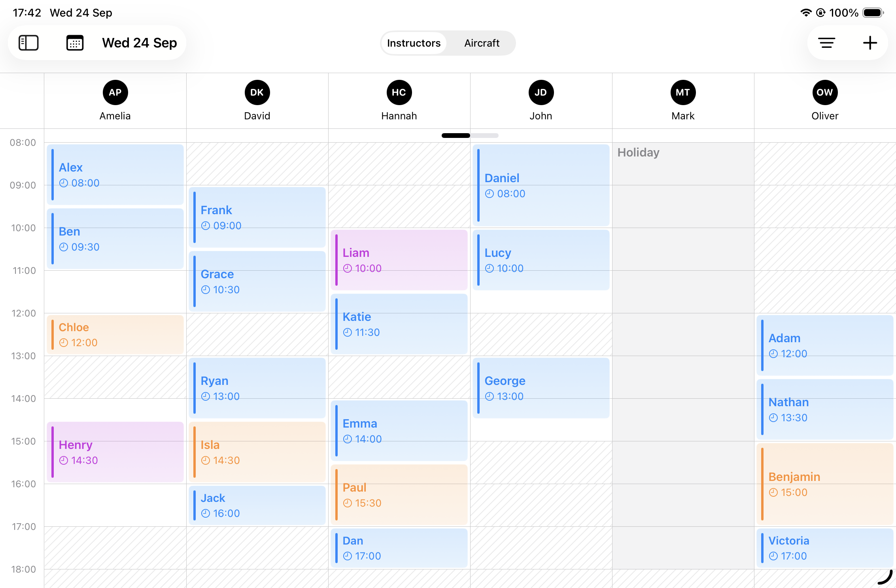Keep the Instructors view selected
This screenshot has width=896, height=588.
[414, 43]
